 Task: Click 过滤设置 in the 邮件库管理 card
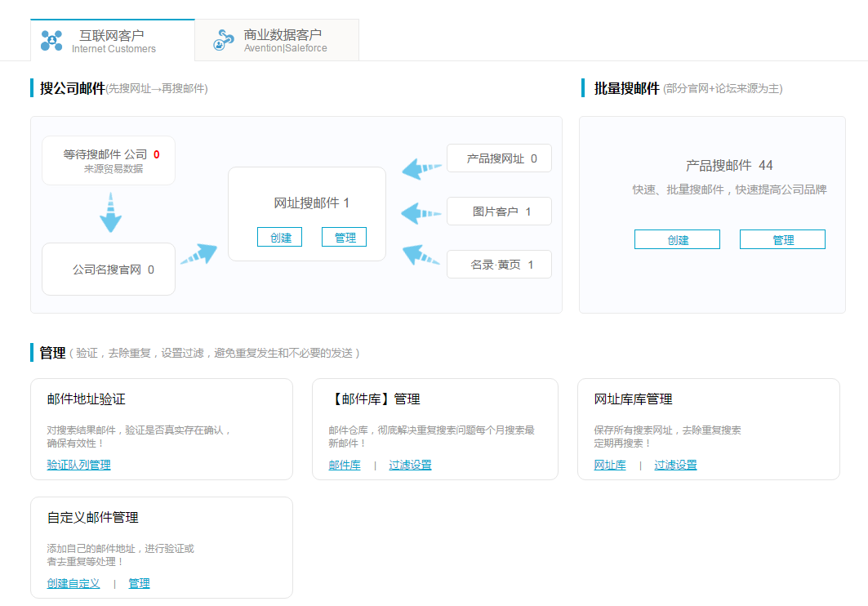click(x=411, y=464)
